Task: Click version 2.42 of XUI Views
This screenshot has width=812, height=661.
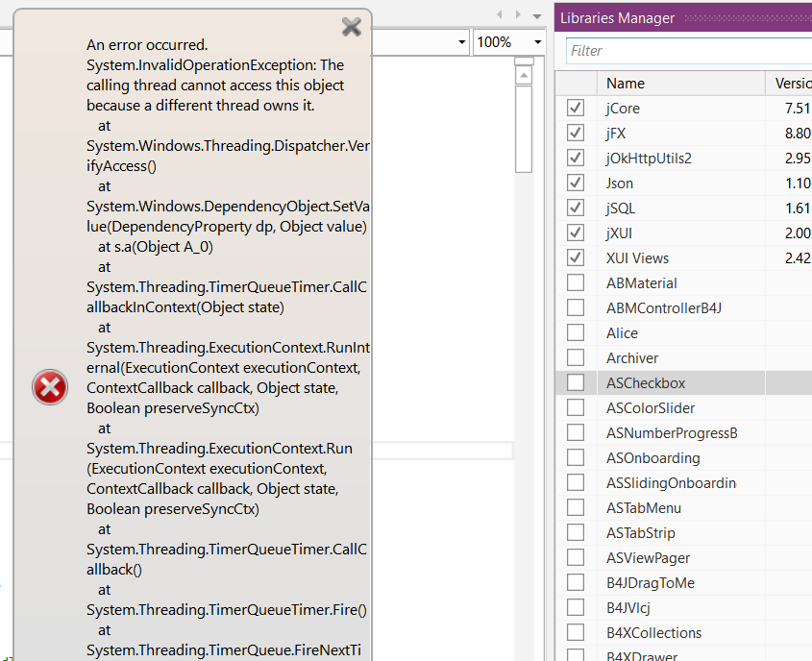Action: (x=798, y=257)
